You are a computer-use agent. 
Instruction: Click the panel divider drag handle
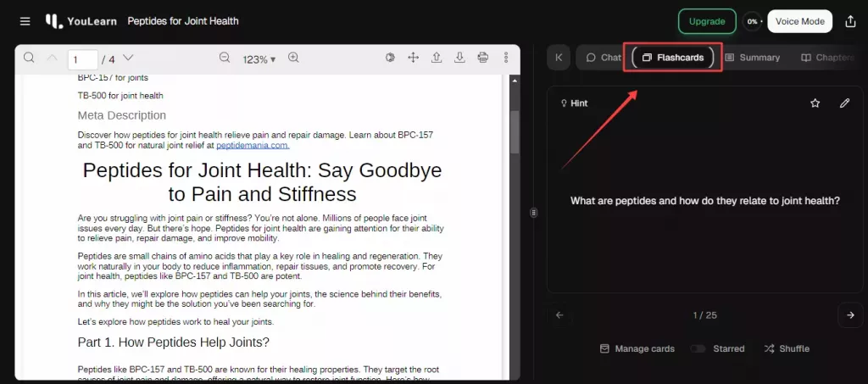click(x=534, y=213)
